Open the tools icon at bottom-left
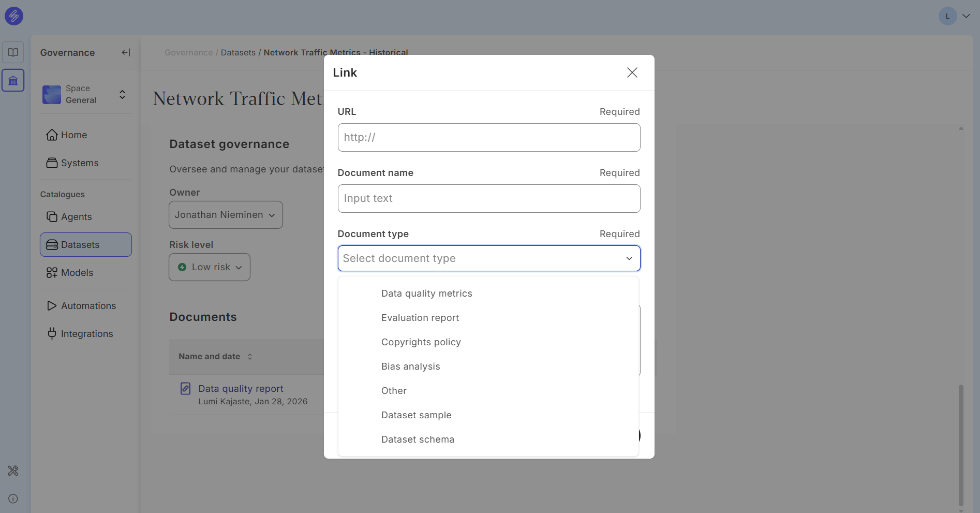Image resolution: width=980 pixels, height=513 pixels. [13, 471]
